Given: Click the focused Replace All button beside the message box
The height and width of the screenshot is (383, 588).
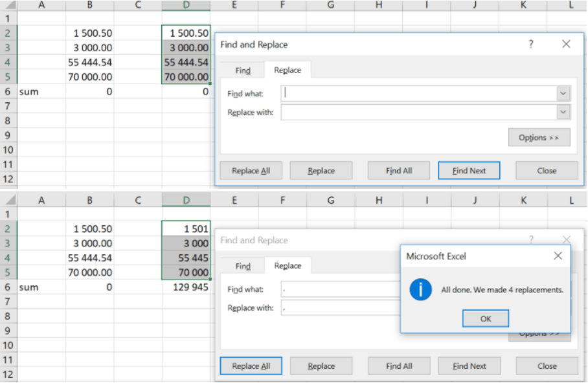Looking at the screenshot, I should point(251,366).
